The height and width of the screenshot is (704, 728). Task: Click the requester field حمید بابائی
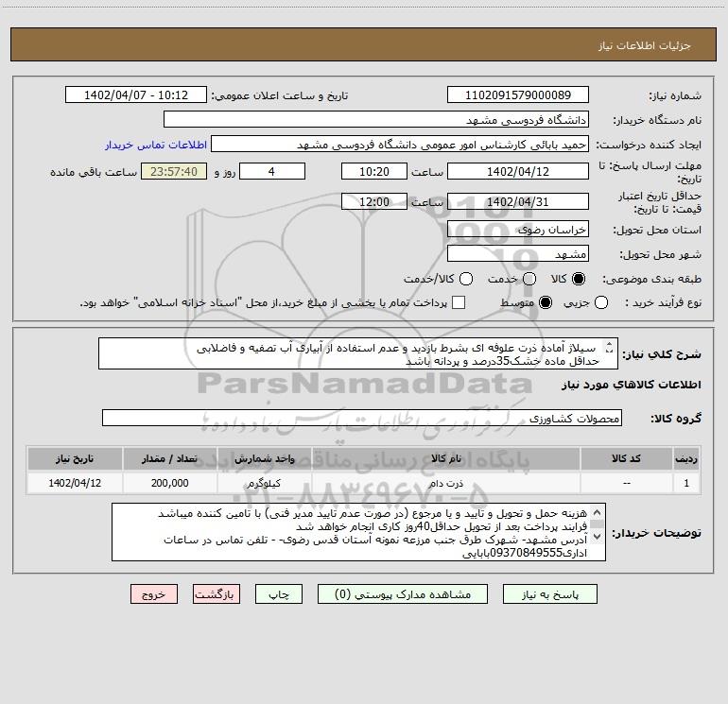(x=400, y=145)
